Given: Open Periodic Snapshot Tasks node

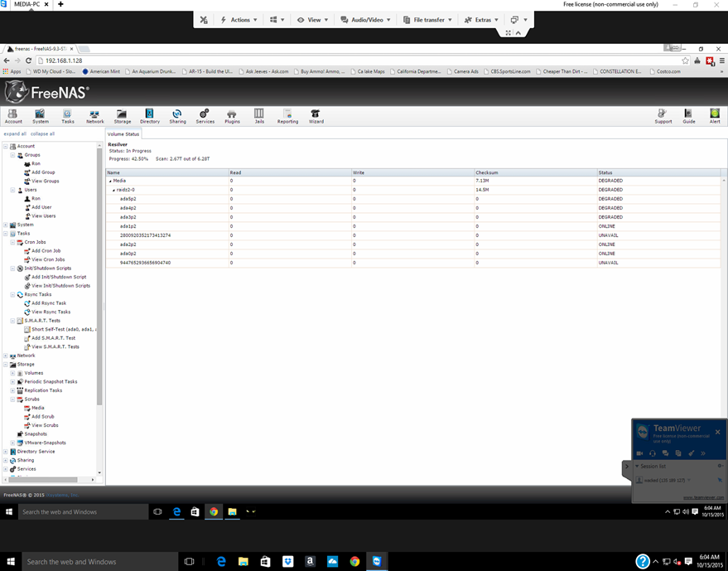Looking at the screenshot, I should tap(51, 381).
